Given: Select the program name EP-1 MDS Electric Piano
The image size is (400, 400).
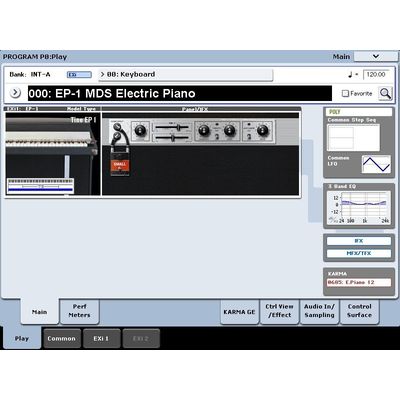Looking at the screenshot, I should point(180,93).
